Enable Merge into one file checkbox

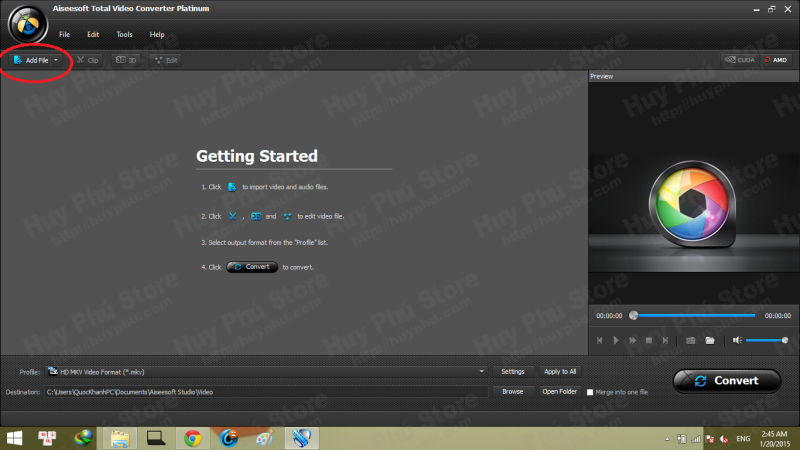point(590,392)
